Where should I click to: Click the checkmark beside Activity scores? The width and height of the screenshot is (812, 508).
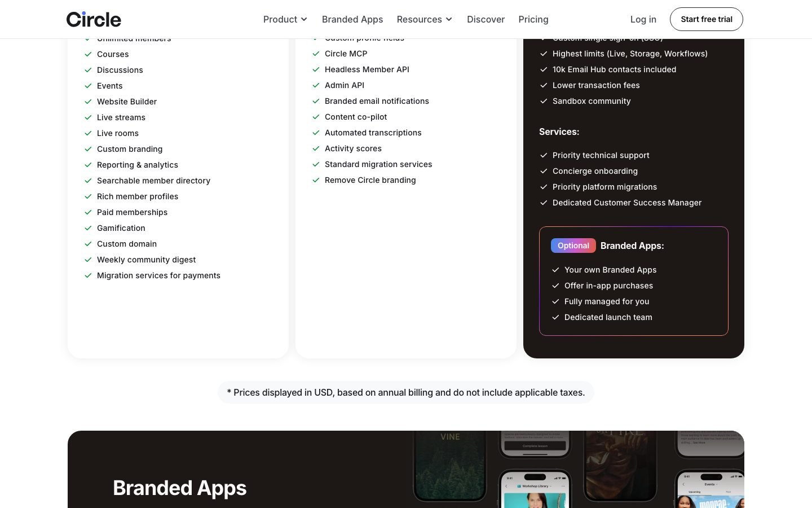[x=316, y=148]
